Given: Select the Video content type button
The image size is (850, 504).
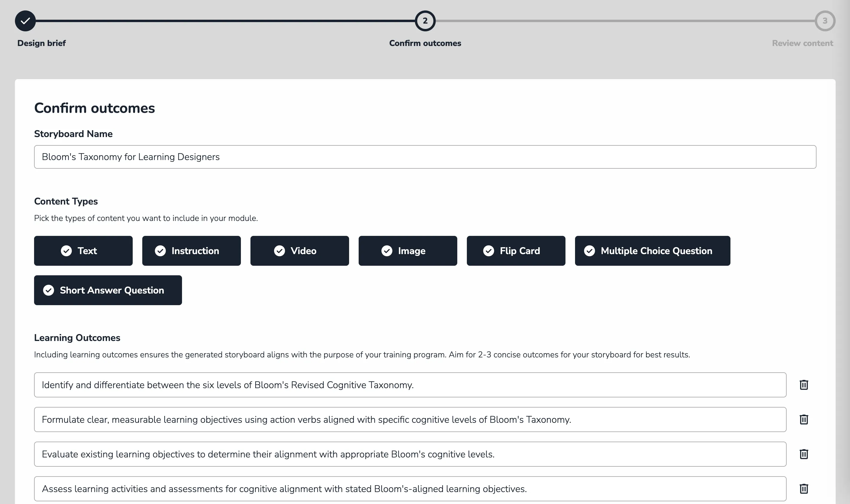Looking at the screenshot, I should pos(300,251).
